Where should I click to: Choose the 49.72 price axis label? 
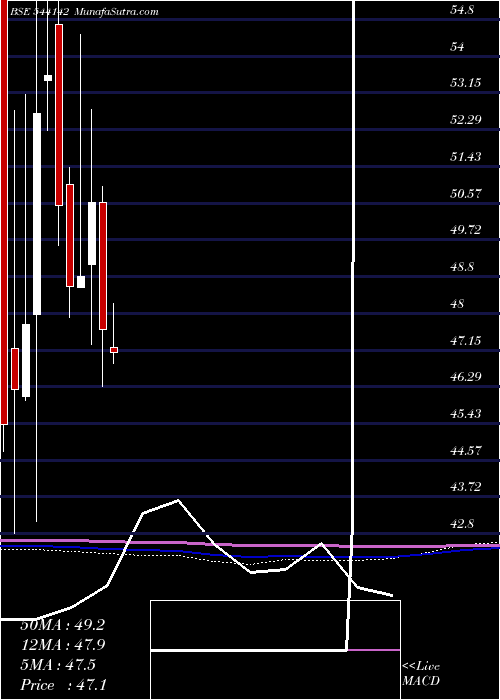[465, 231]
